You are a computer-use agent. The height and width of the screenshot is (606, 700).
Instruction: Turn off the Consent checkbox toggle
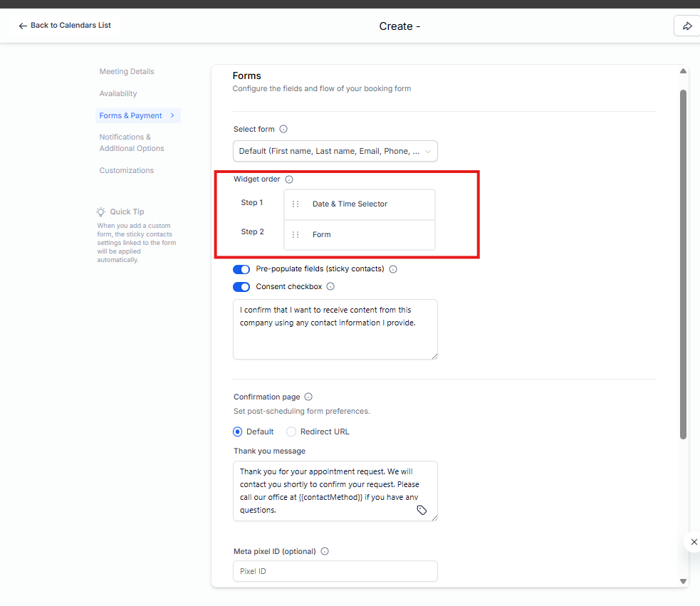click(241, 287)
